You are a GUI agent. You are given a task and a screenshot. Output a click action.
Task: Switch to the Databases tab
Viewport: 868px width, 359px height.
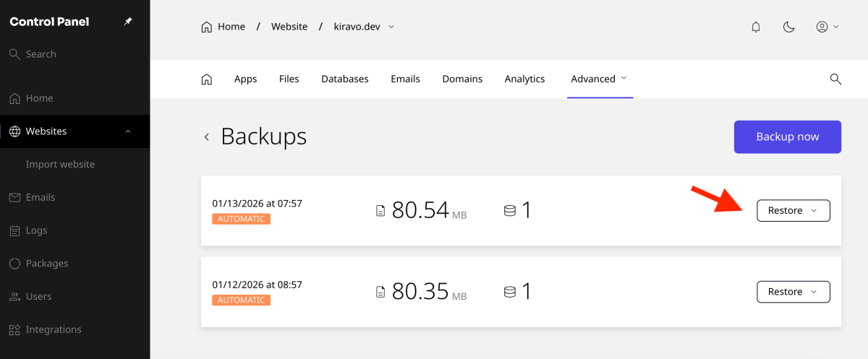344,79
